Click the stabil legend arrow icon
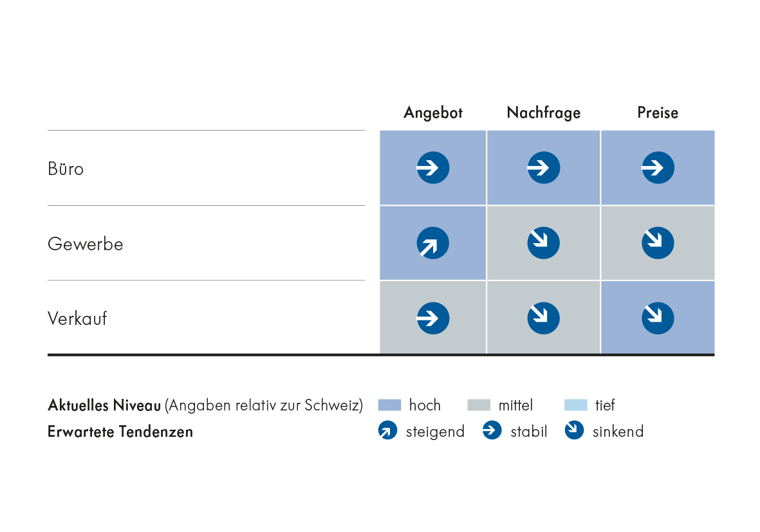Viewport: 760px width, 532px height. [492, 431]
